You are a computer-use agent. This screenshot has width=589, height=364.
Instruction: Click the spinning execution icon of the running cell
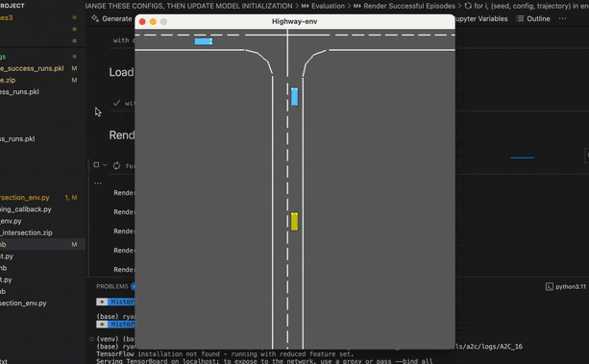pyautogui.click(x=116, y=165)
